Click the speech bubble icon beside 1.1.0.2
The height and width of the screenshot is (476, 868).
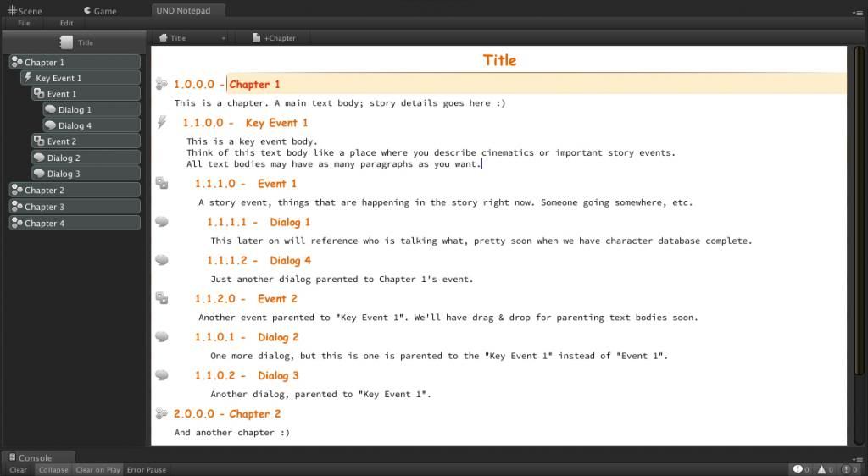coord(161,375)
